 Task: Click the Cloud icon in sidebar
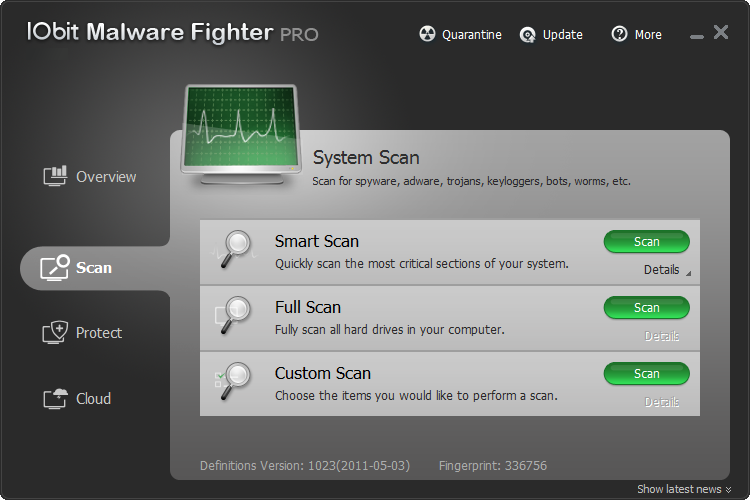(x=55, y=399)
